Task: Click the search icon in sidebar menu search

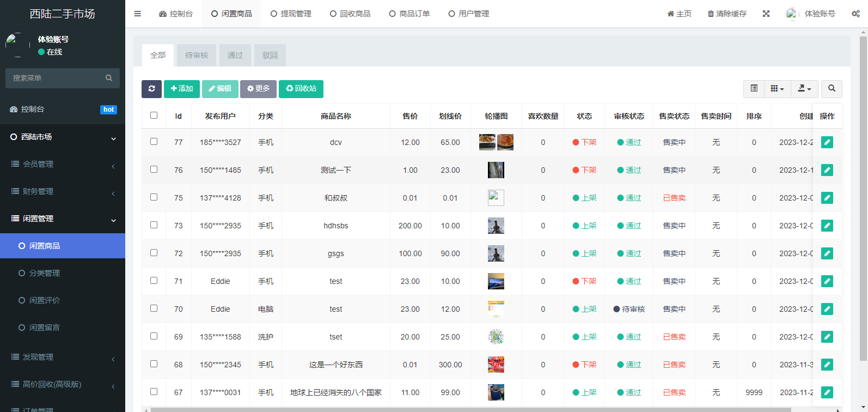Action: 109,78
